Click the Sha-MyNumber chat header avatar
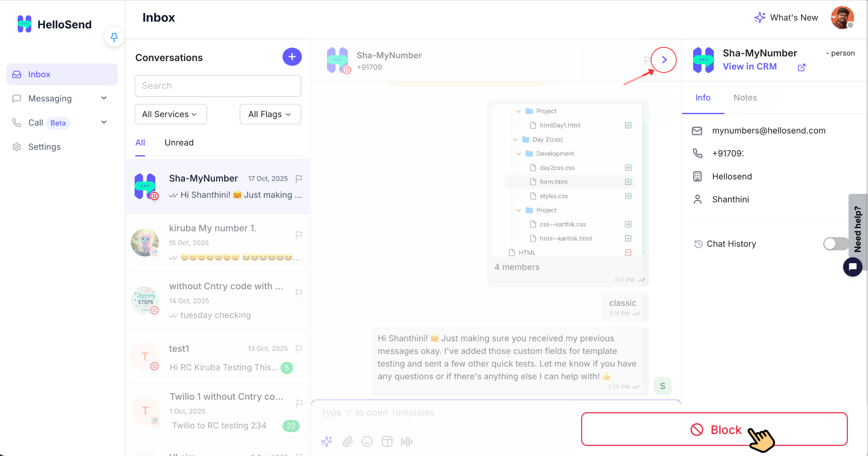Viewport: 868px width, 456px height. coord(338,60)
